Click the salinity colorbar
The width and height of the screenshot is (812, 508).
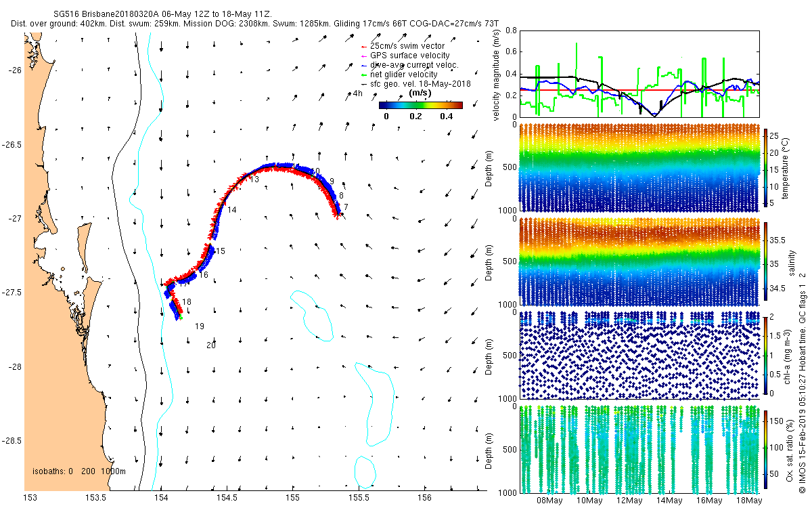click(x=767, y=261)
